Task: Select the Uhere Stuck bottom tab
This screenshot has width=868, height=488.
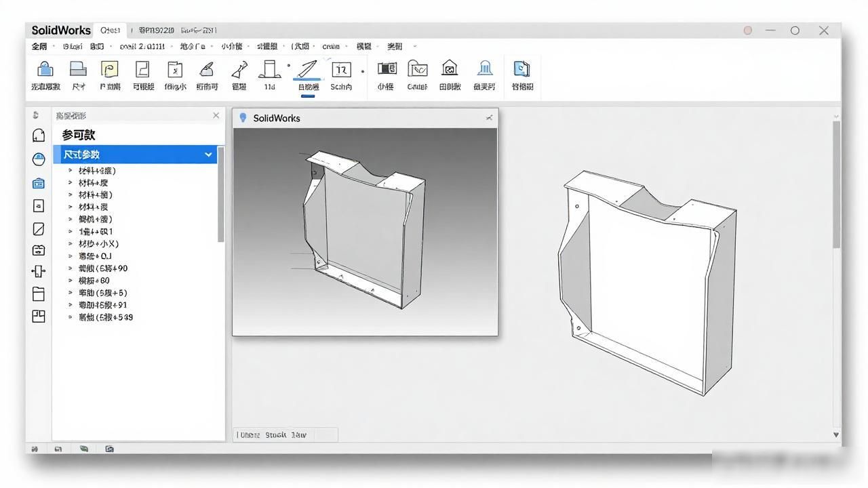Action: coord(273,434)
